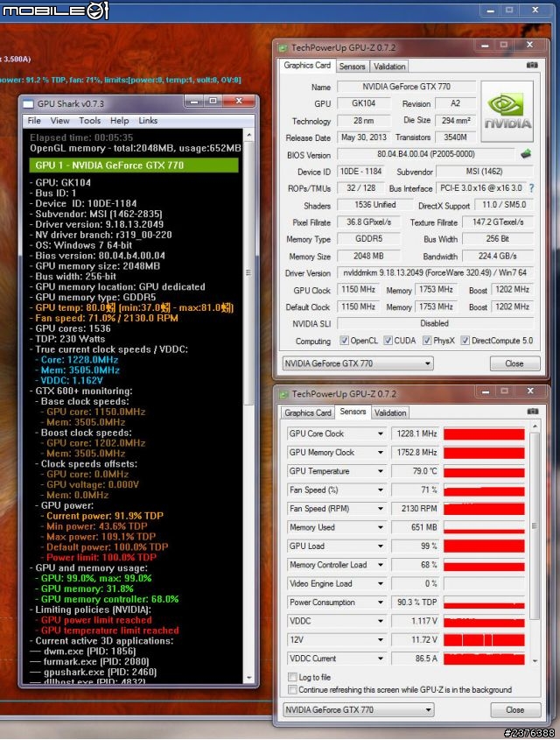
Task: Open the Memory Controller Load sensor dropdown
Action: click(380, 565)
